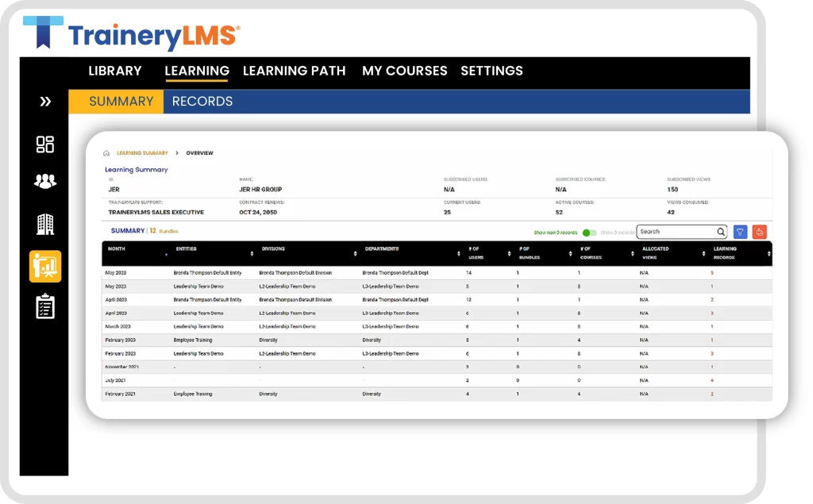This screenshot has width=813, height=504.
Task: Sort by the # of Users column arrows
Action: tap(509, 253)
